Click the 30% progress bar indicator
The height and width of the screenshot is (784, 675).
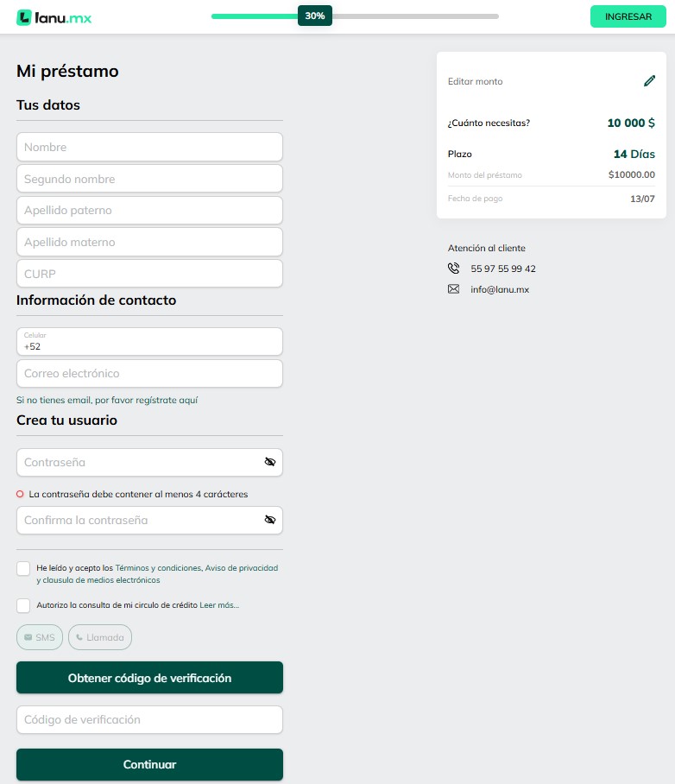315,16
